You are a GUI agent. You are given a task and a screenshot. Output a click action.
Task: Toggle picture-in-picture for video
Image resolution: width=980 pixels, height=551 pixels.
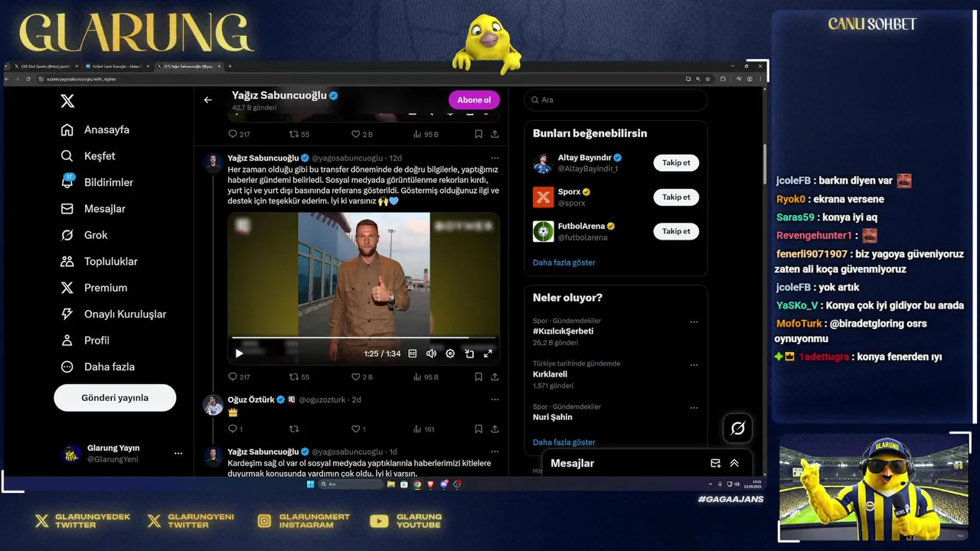469,354
